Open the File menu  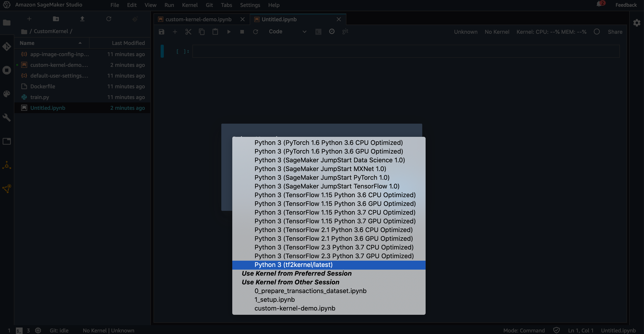coord(115,5)
